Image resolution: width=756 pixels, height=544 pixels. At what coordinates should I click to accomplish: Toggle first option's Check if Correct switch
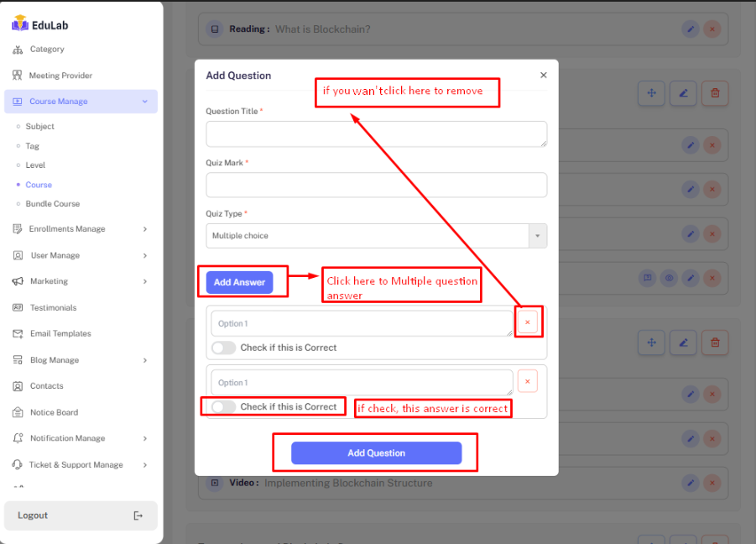point(223,348)
